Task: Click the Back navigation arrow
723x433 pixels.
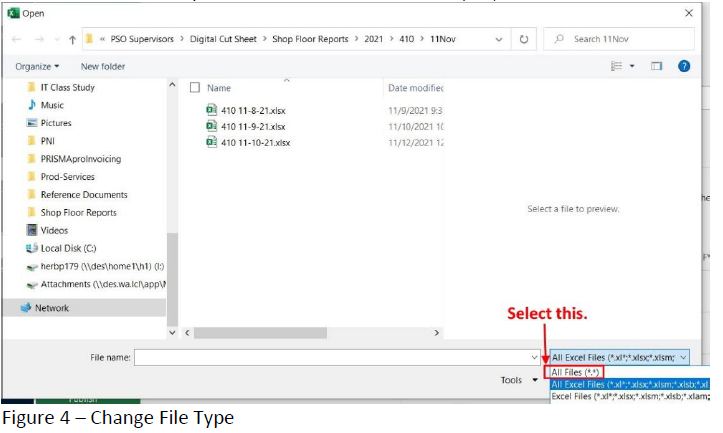Action: [17, 39]
